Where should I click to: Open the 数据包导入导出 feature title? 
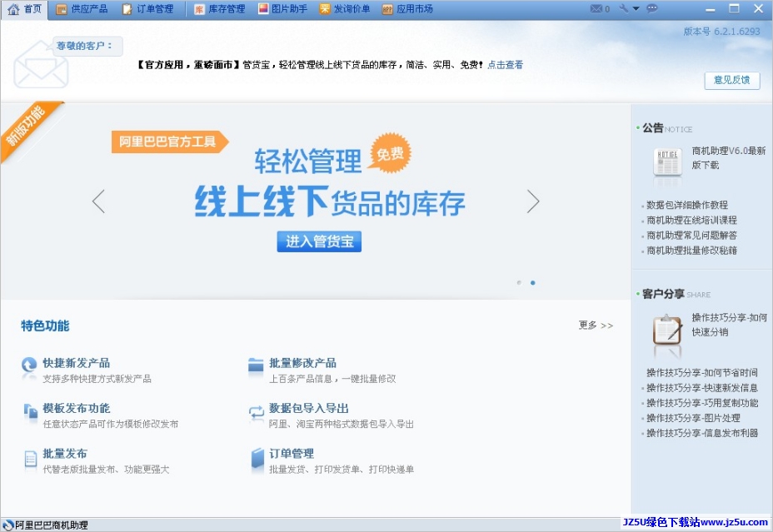pyautogui.click(x=308, y=408)
